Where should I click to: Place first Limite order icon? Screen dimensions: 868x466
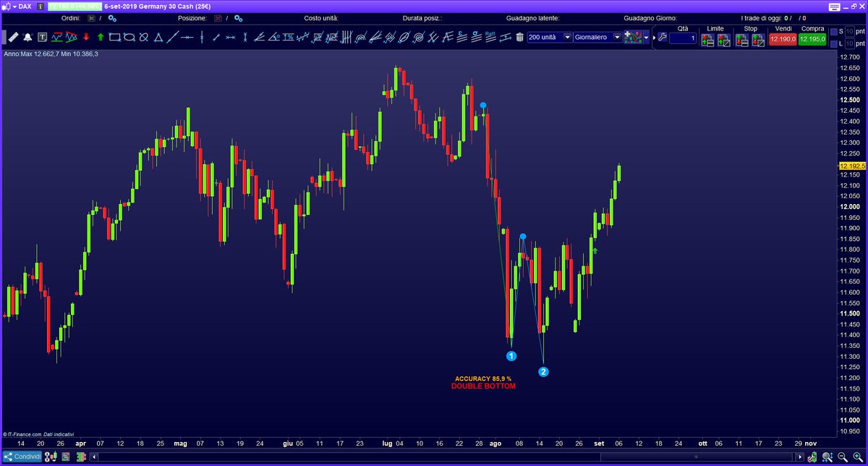click(707, 40)
